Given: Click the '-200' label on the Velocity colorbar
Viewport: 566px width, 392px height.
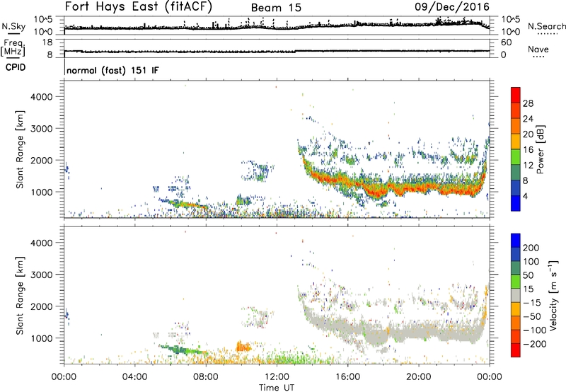Looking at the screenshot, I should point(533,344).
